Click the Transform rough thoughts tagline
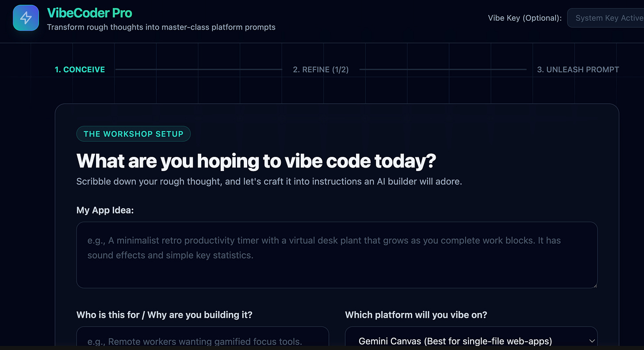 tap(161, 27)
